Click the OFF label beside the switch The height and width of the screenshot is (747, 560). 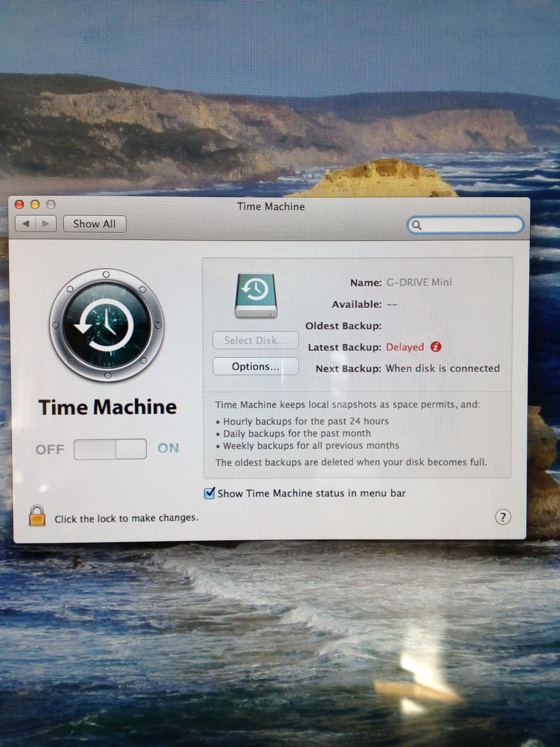tap(50, 450)
